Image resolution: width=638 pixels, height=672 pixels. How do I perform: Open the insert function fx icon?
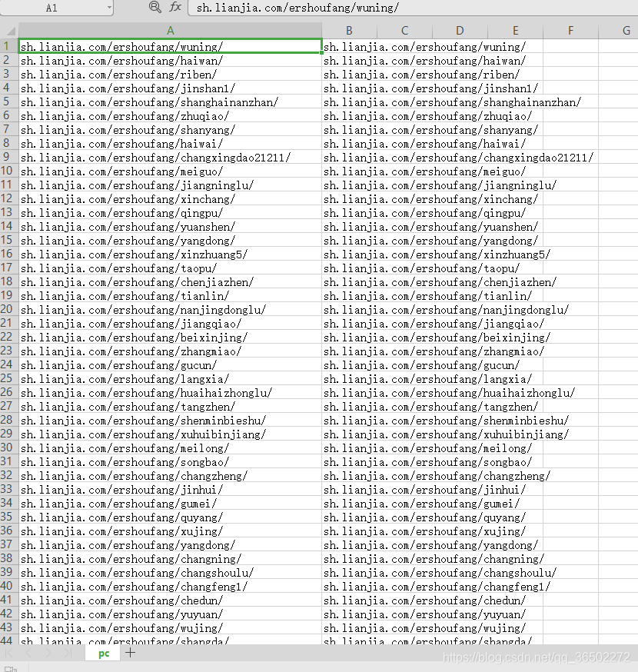point(175,7)
